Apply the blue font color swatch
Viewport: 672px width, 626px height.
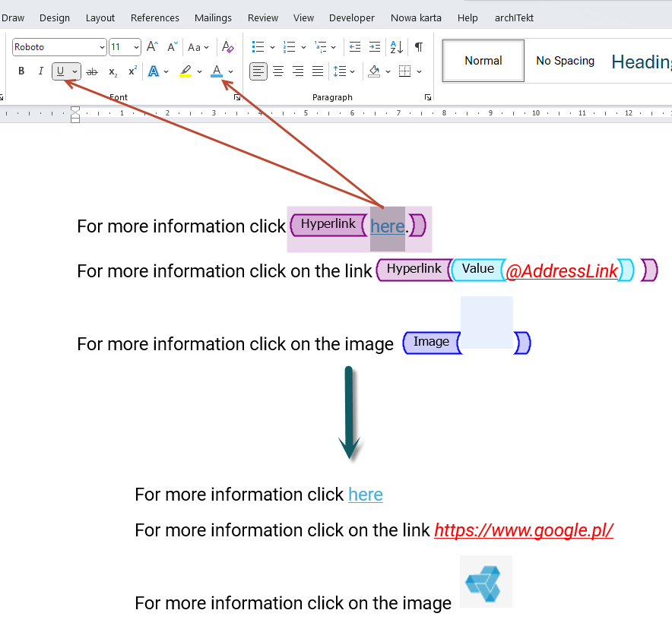[x=217, y=71]
